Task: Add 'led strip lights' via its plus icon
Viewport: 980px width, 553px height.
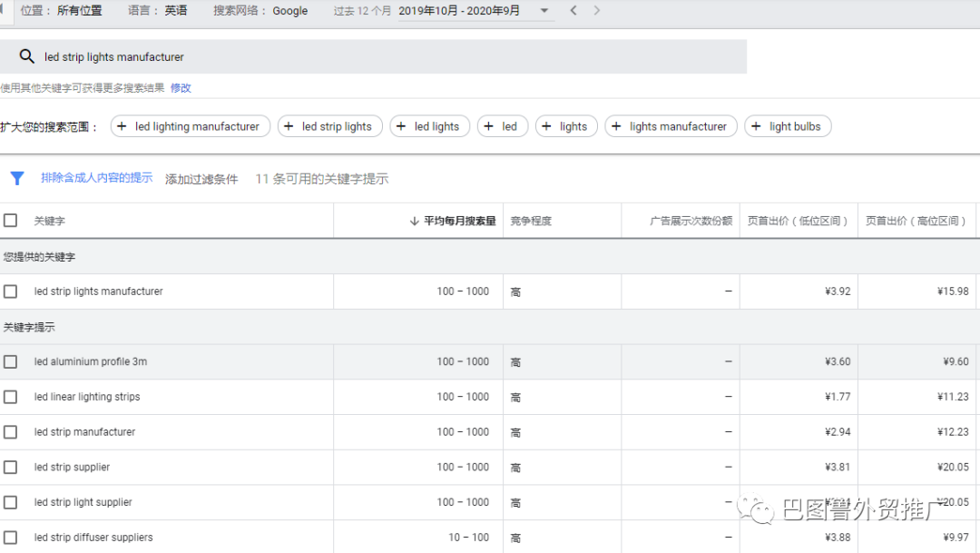Action: [290, 126]
